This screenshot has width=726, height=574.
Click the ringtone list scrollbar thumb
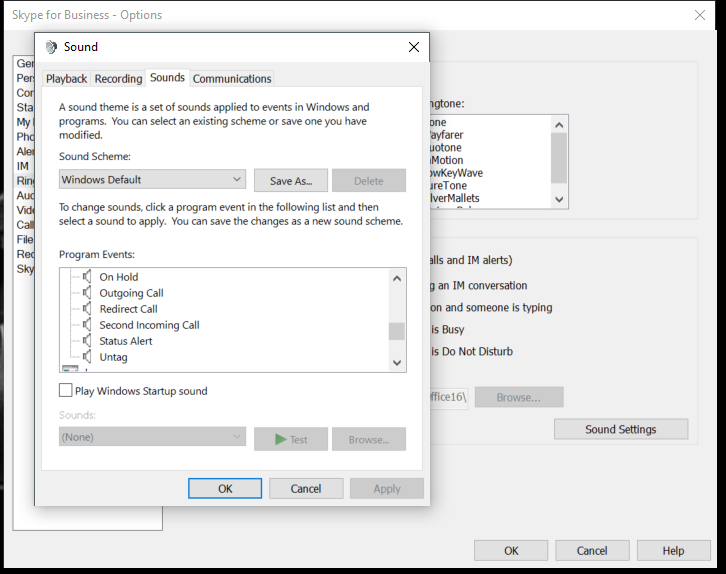(559, 158)
